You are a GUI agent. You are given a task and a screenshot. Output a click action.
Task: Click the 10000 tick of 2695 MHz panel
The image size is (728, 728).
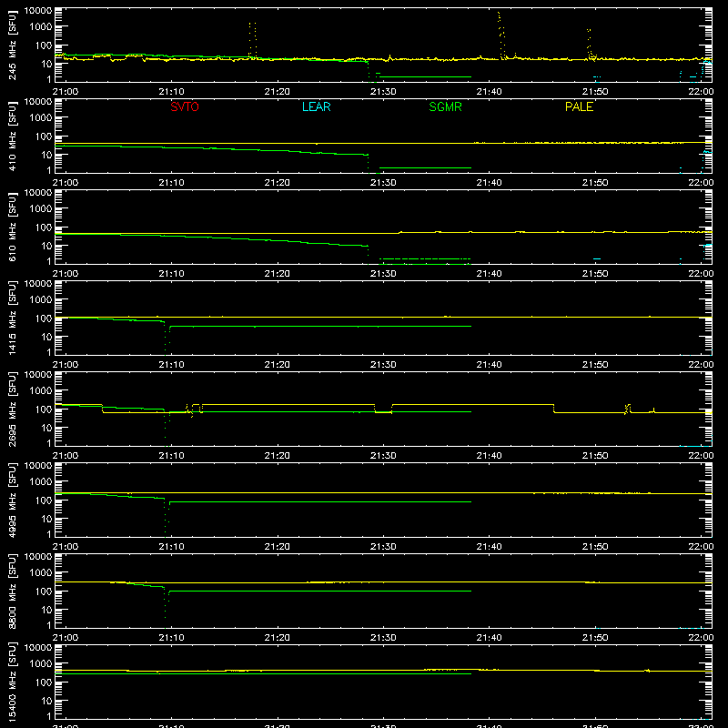(x=38, y=375)
